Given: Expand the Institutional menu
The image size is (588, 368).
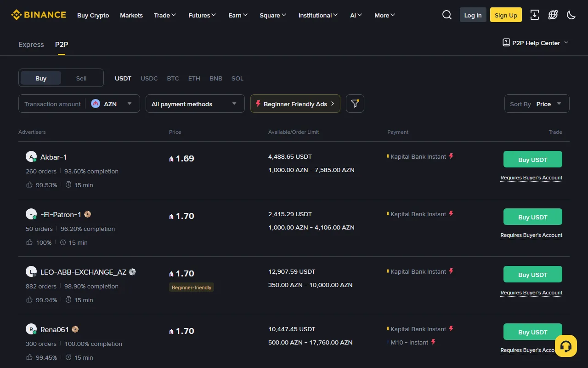Looking at the screenshot, I should pos(318,15).
